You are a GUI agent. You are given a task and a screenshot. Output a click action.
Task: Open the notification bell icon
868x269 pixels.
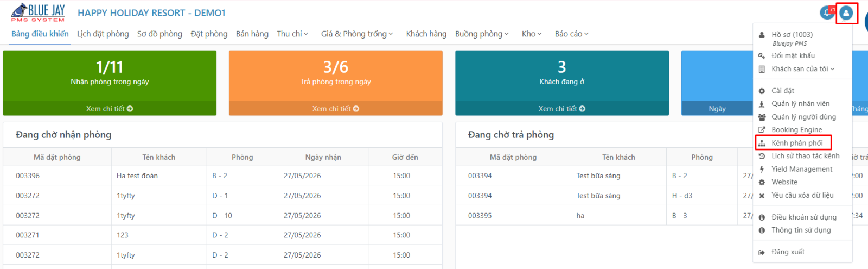click(x=827, y=12)
